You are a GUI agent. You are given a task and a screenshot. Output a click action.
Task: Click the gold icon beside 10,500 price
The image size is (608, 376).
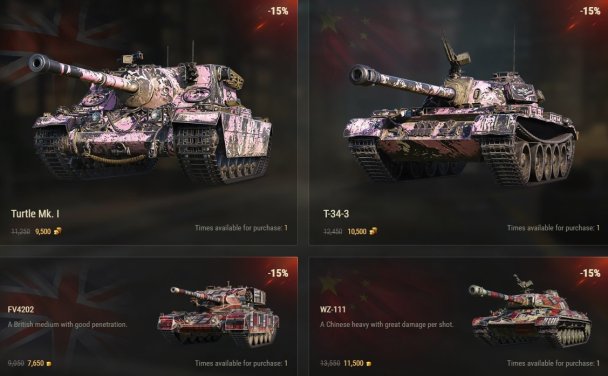[x=373, y=231]
